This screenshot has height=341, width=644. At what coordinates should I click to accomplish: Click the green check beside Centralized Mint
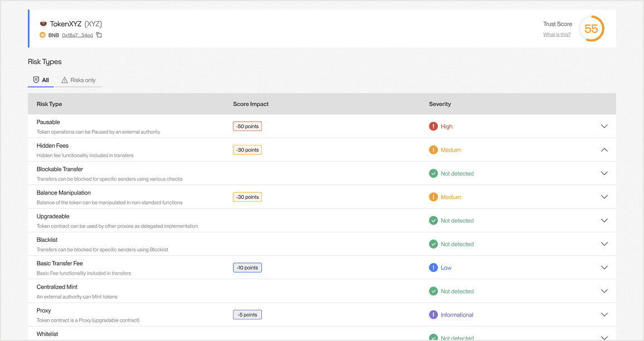point(433,291)
